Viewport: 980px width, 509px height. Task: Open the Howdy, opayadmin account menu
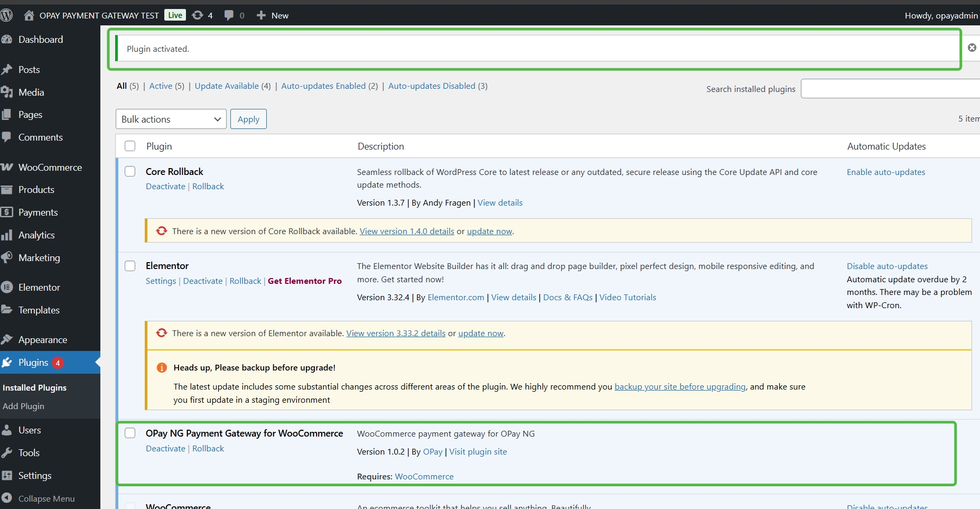[941, 15]
